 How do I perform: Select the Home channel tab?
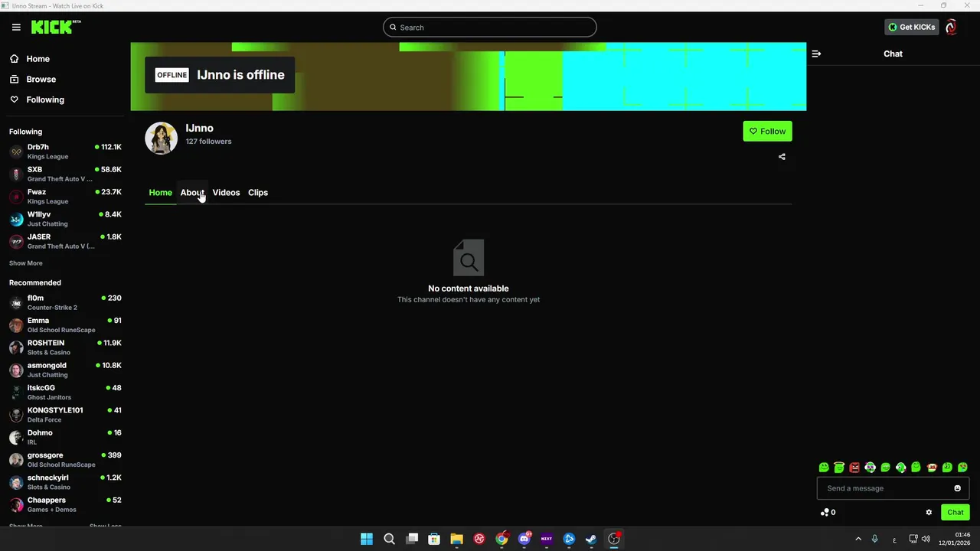160,193
